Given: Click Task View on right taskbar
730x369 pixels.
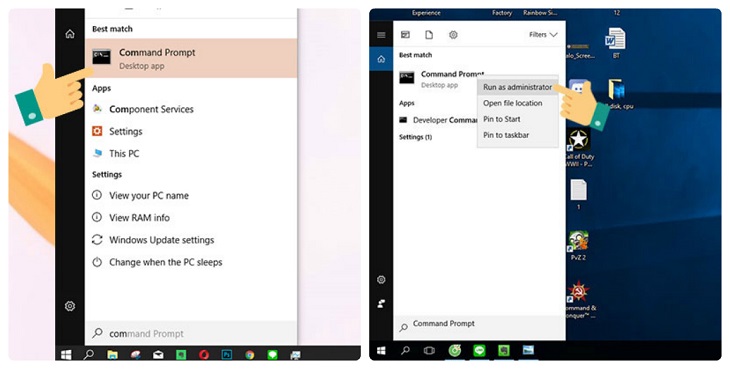Looking at the screenshot, I should point(429,350).
